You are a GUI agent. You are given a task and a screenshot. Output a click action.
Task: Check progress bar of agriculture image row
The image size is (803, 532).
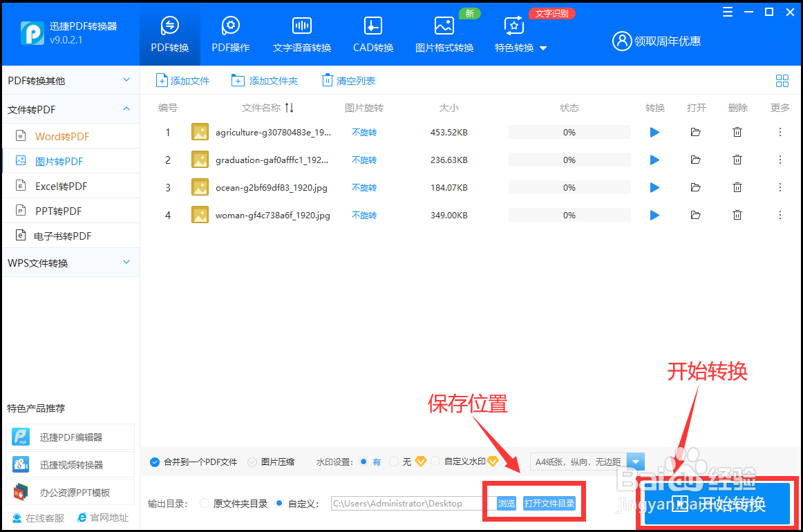569,132
